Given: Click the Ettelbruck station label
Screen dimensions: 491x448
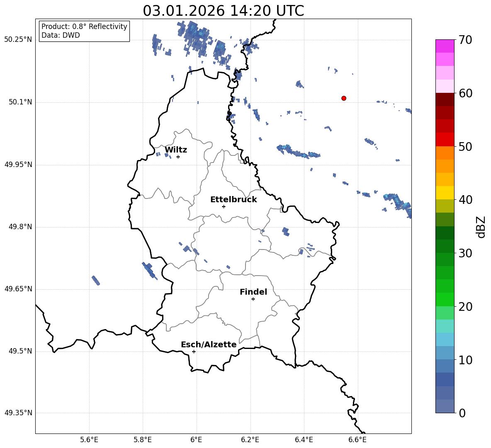Looking at the screenshot, I should [233, 200].
